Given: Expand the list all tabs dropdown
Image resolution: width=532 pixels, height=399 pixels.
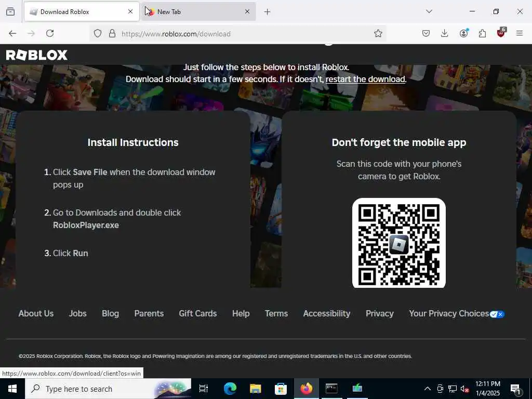Looking at the screenshot, I should [x=429, y=11].
